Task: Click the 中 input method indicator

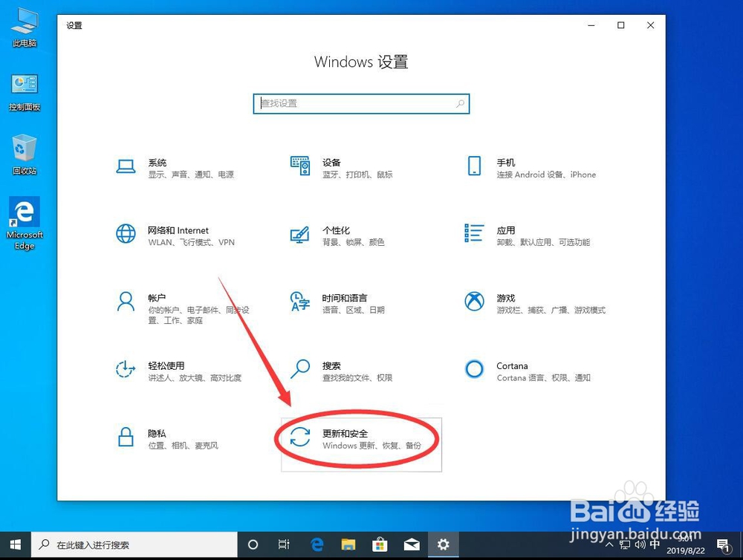Action: (655, 544)
